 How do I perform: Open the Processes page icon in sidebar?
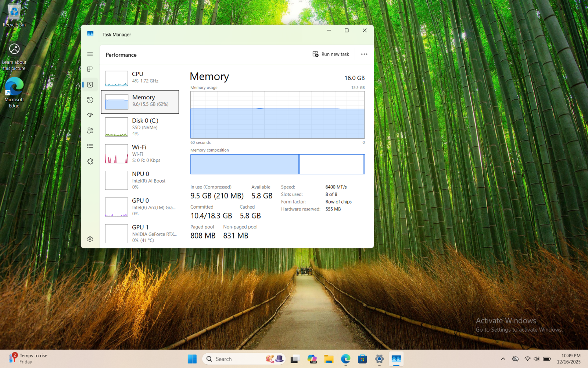[x=90, y=69]
